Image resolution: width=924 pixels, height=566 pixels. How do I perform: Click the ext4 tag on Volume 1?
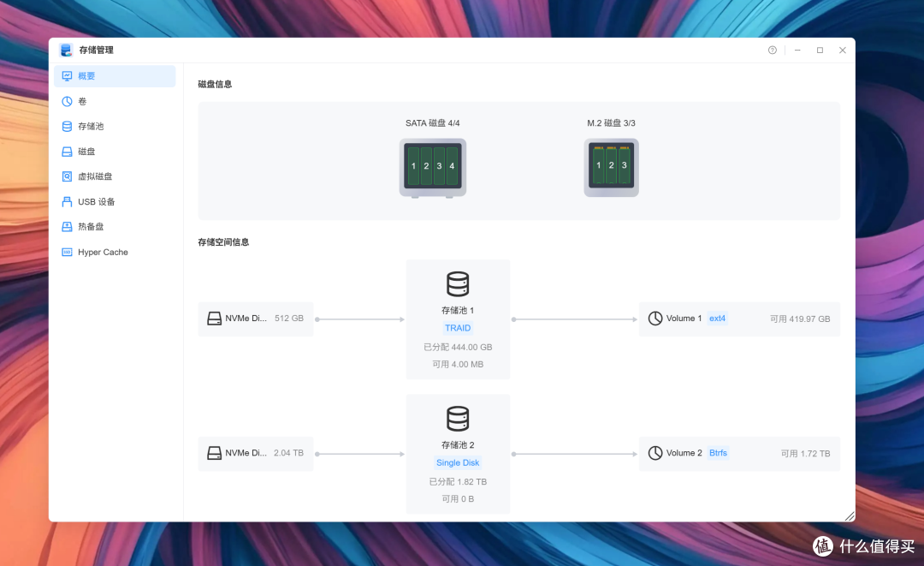tap(717, 319)
